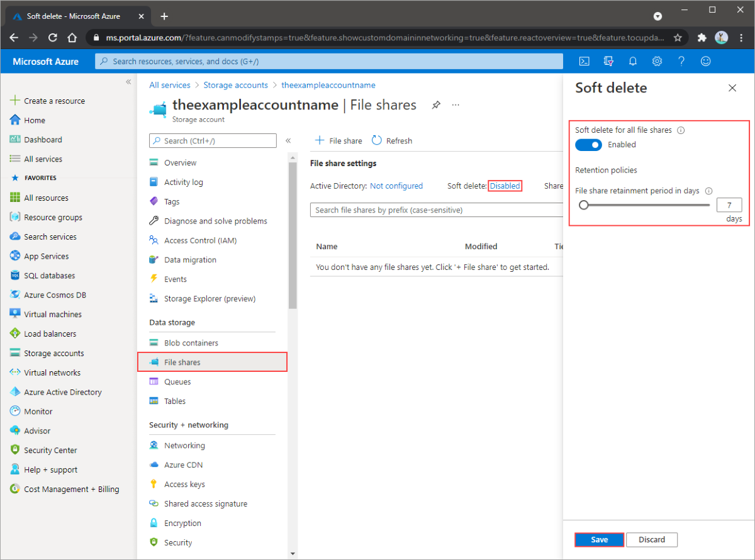Disable soft delete for all file shares
This screenshot has height=560, width=755.
(x=588, y=145)
